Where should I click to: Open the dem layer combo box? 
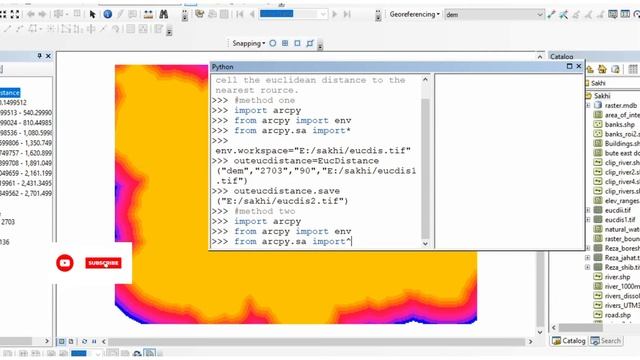click(494, 15)
